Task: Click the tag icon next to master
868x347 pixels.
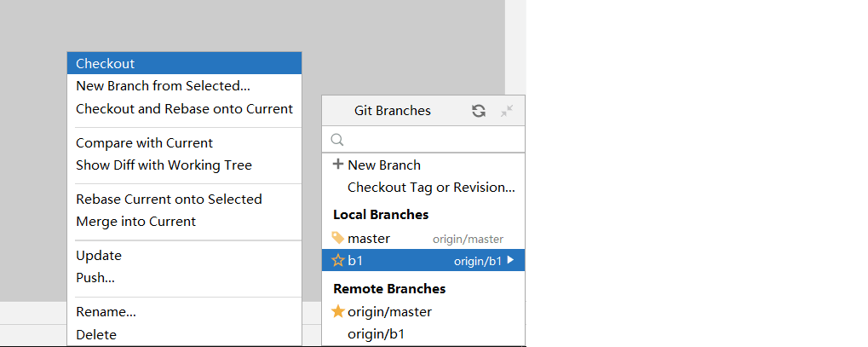Action: pyautogui.click(x=338, y=239)
